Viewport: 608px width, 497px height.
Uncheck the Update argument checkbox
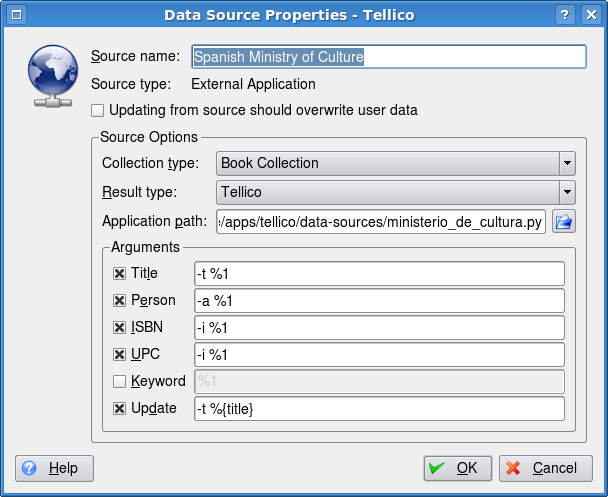[119, 409]
